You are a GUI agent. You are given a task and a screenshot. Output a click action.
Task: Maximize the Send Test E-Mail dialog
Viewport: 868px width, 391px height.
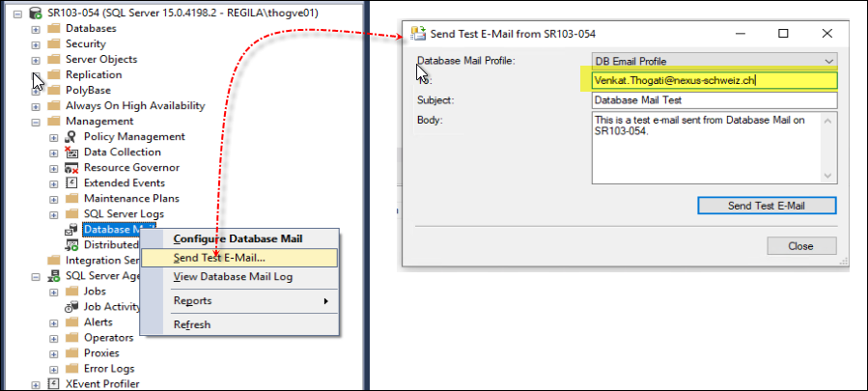783,34
